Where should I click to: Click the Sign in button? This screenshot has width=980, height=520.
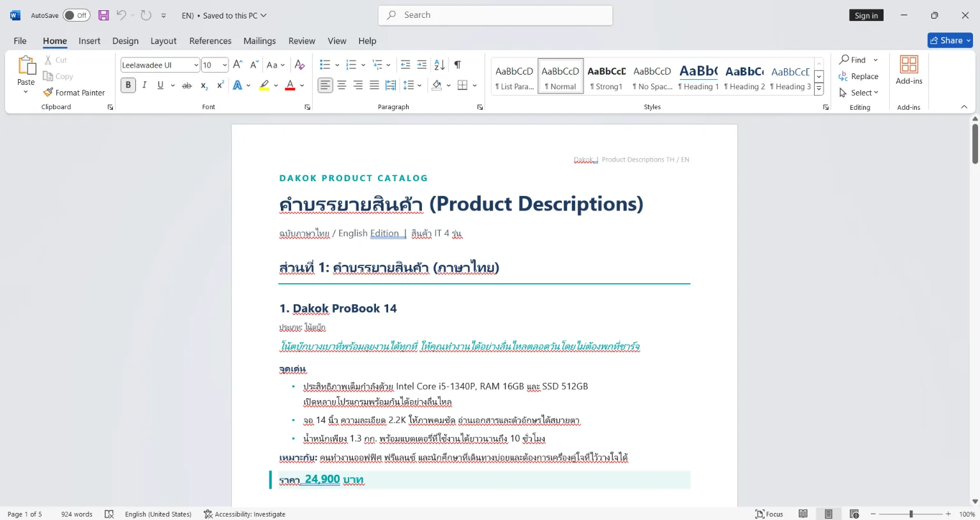pos(866,15)
